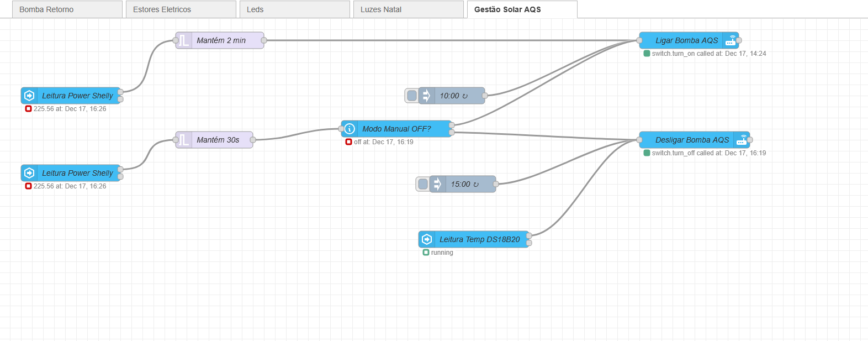Viewport: 868px width, 341px height.
Task: Click the trigger icon on Mantém 2 min node
Action: [x=184, y=40]
